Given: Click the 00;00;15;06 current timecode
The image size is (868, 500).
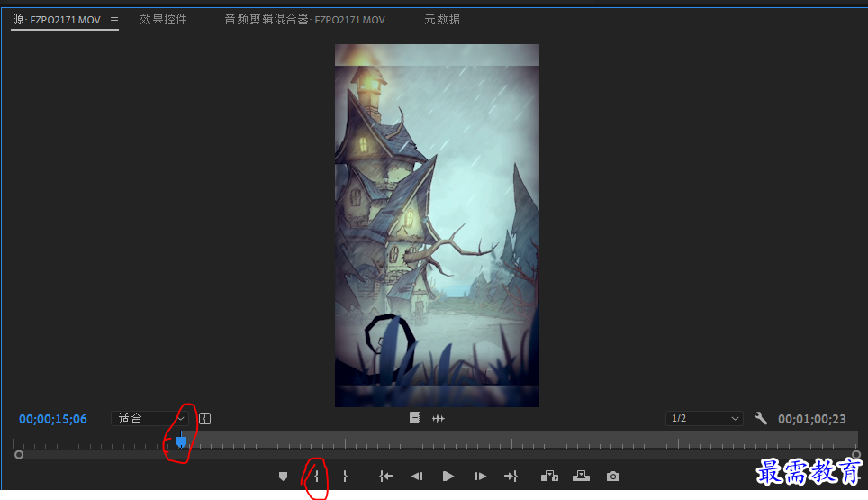Looking at the screenshot, I should (53, 419).
